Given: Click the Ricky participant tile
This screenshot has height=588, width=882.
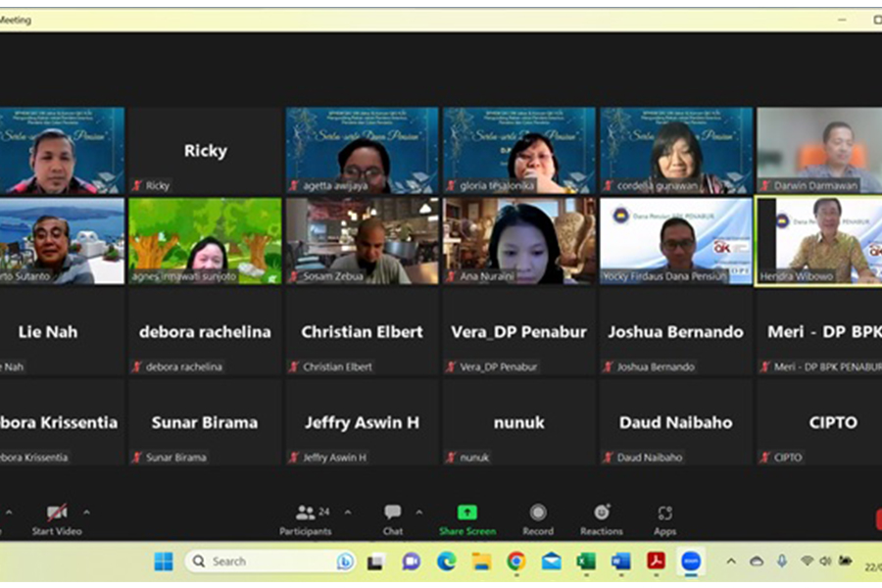Looking at the screenshot, I should pos(205,151).
